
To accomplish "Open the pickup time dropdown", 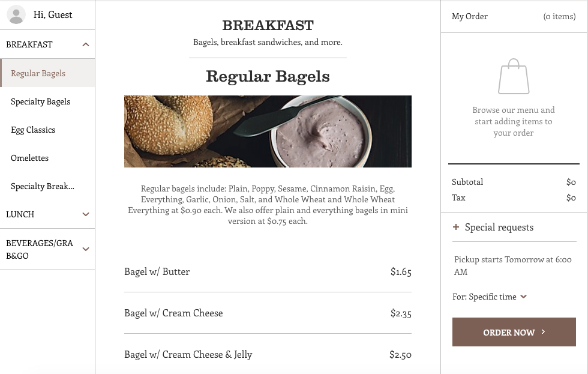I will tap(523, 297).
